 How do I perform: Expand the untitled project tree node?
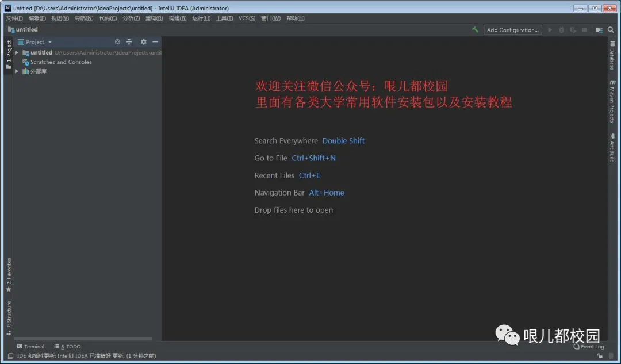click(17, 52)
